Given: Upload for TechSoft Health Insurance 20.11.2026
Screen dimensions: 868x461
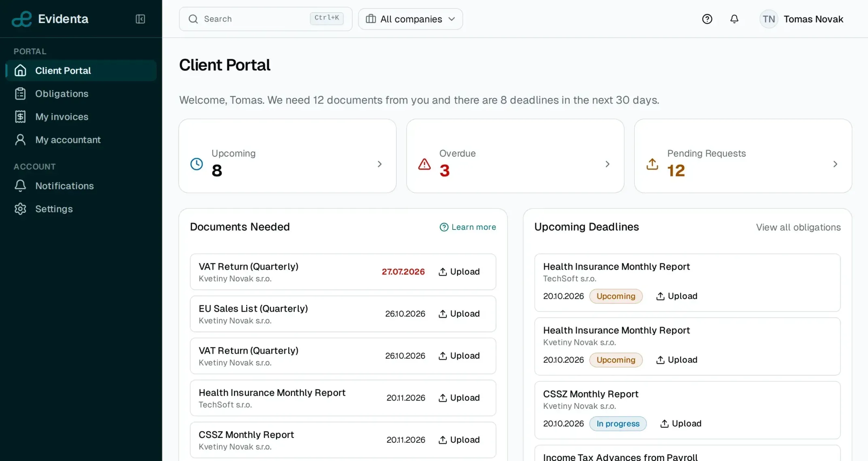Looking at the screenshot, I should pyautogui.click(x=459, y=398).
